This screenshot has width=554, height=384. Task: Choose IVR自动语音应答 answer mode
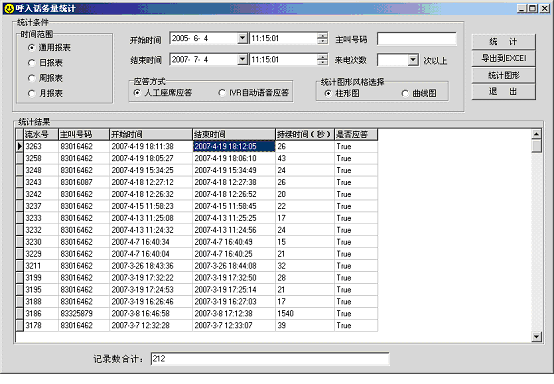[x=222, y=93]
